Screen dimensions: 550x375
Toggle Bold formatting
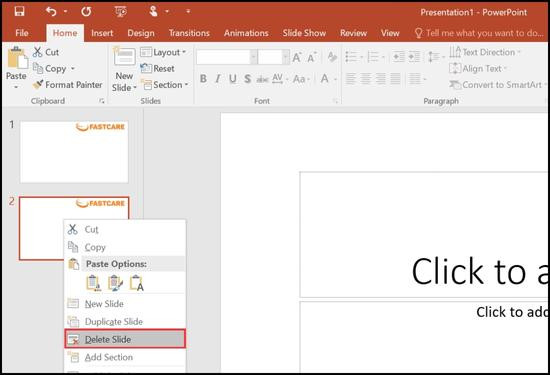[203, 79]
